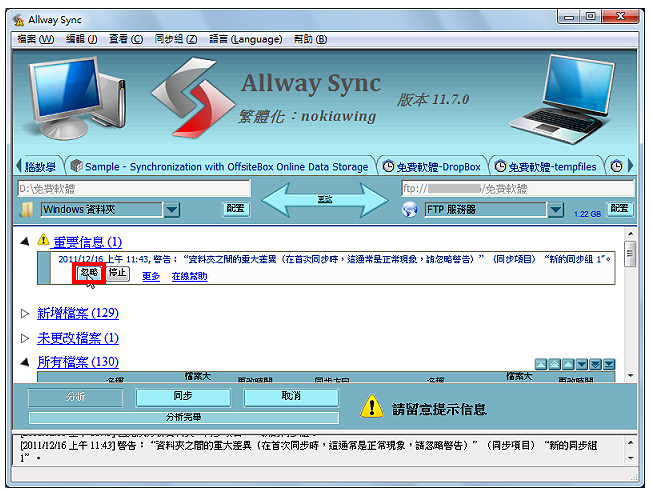This screenshot has width=652, height=492.
Task: Click the yellow folder icon
Action: pos(27,210)
